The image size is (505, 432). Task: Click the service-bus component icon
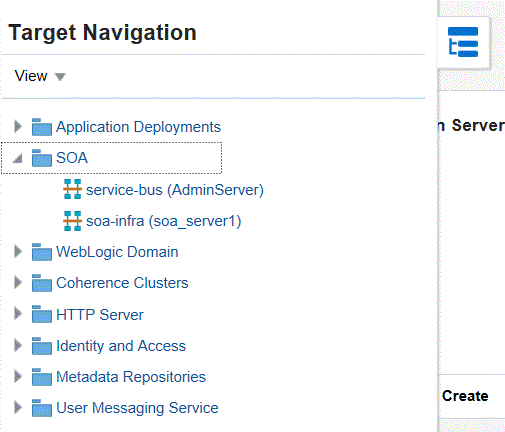coord(72,189)
